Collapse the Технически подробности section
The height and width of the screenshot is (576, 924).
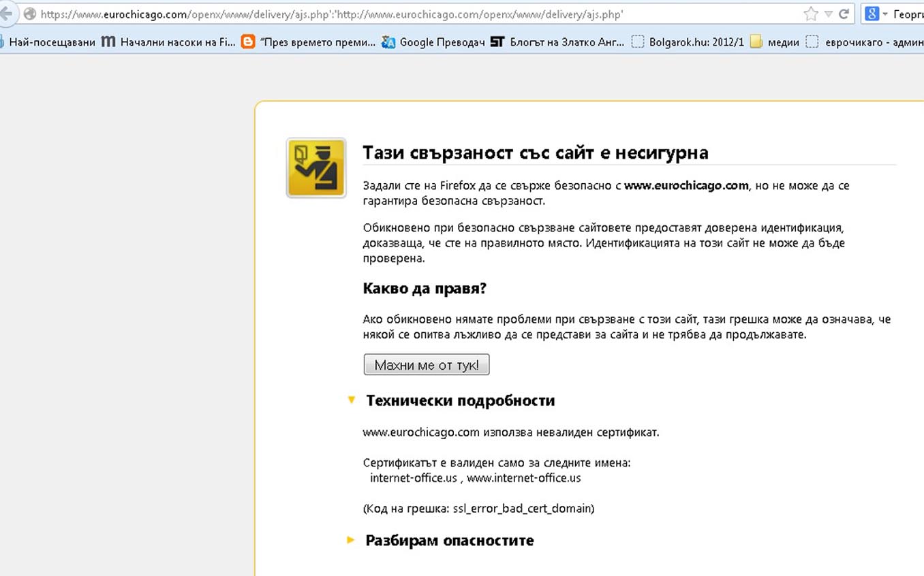pos(352,400)
